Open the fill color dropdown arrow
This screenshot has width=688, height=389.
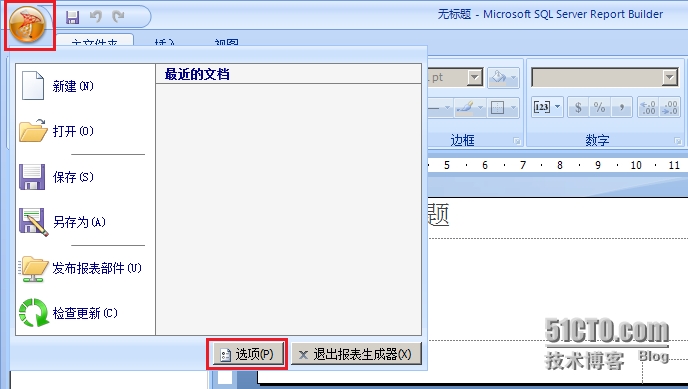coord(513,78)
